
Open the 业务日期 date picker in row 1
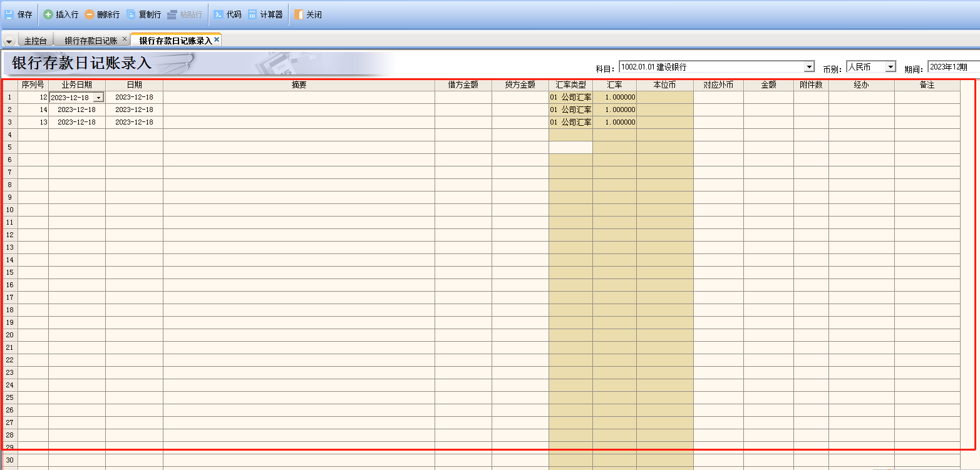point(98,98)
